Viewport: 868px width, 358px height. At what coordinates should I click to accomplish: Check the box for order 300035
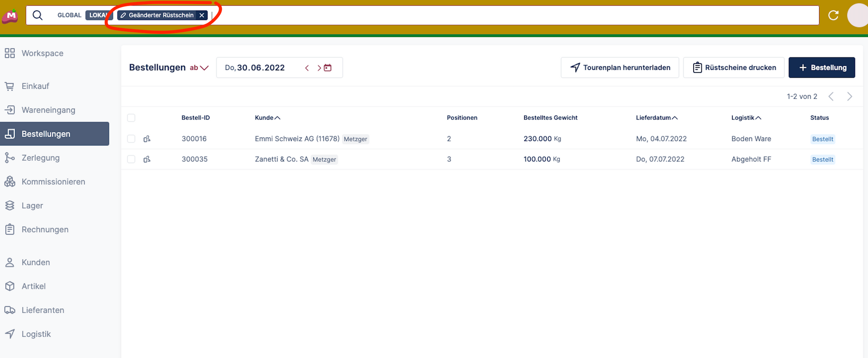[x=131, y=159]
